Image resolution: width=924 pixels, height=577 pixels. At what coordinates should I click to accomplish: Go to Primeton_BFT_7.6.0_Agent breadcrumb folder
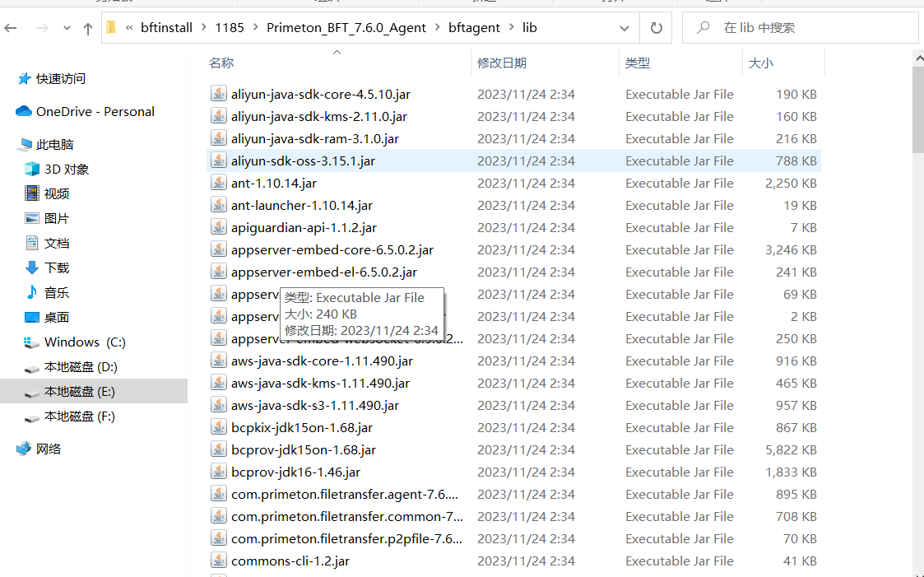pos(346,28)
